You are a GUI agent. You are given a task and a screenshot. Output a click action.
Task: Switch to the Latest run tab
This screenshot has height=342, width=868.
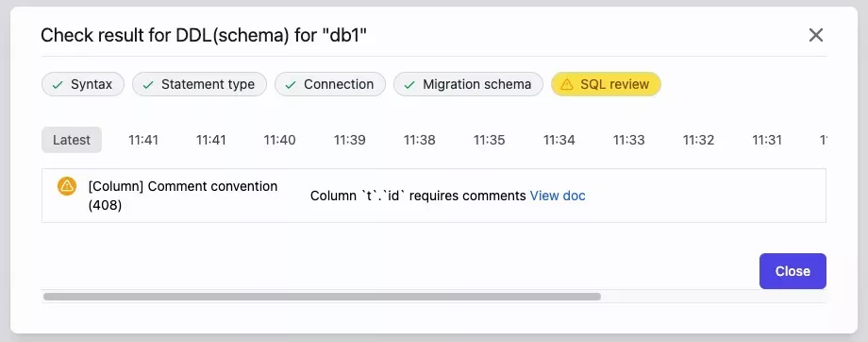(72, 140)
